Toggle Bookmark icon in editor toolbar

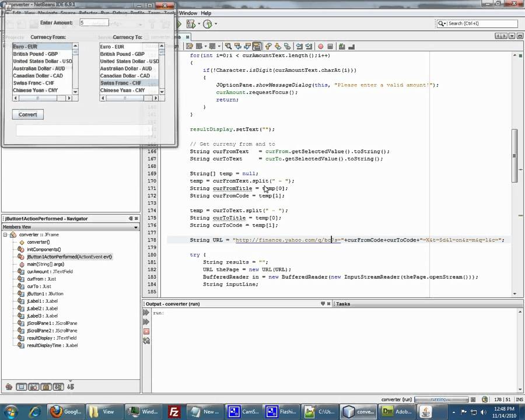point(287,46)
